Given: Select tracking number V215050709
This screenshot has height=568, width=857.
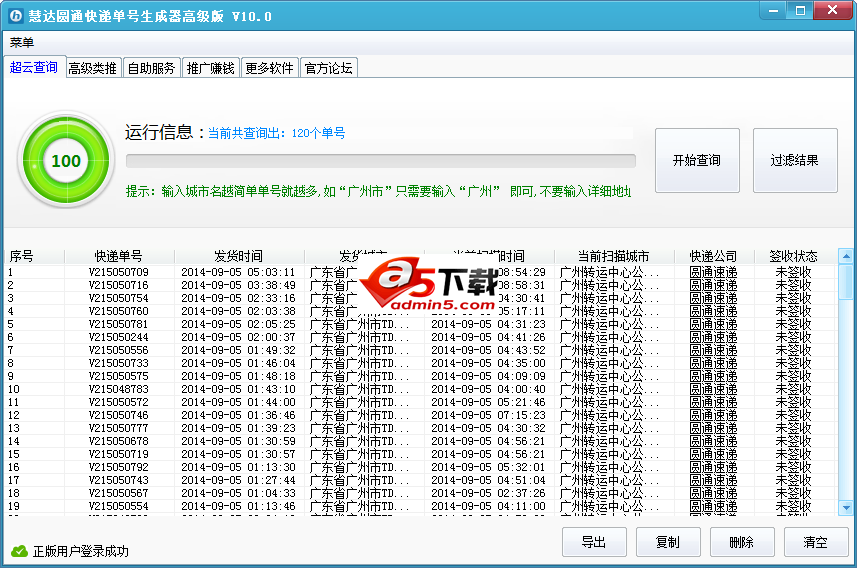Looking at the screenshot, I should [119, 272].
